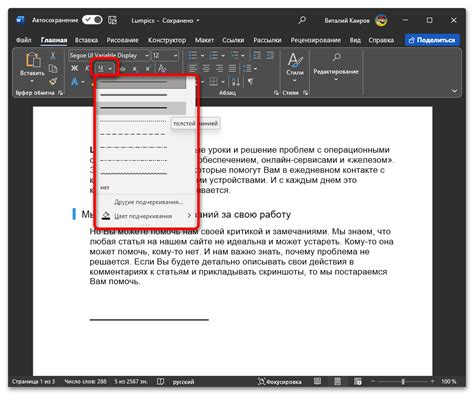Open the font size combo box

coord(165,55)
